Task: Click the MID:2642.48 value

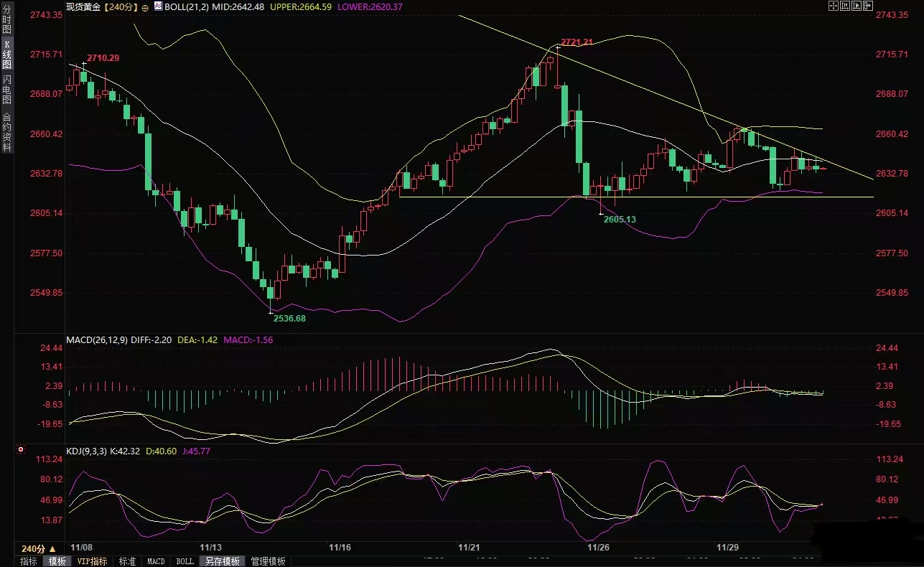Action: pyautogui.click(x=239, y=6)
